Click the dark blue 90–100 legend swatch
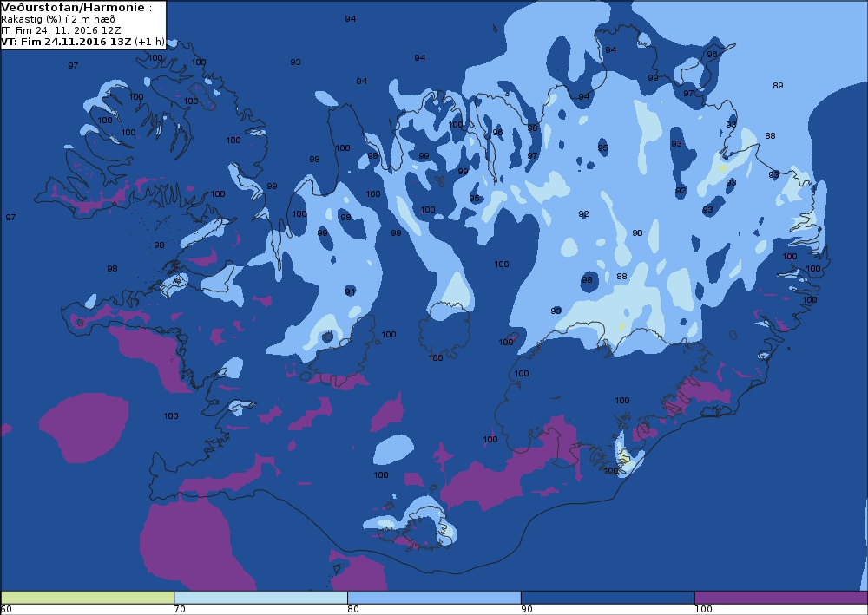Screen dimensions: 868x615 608,598
